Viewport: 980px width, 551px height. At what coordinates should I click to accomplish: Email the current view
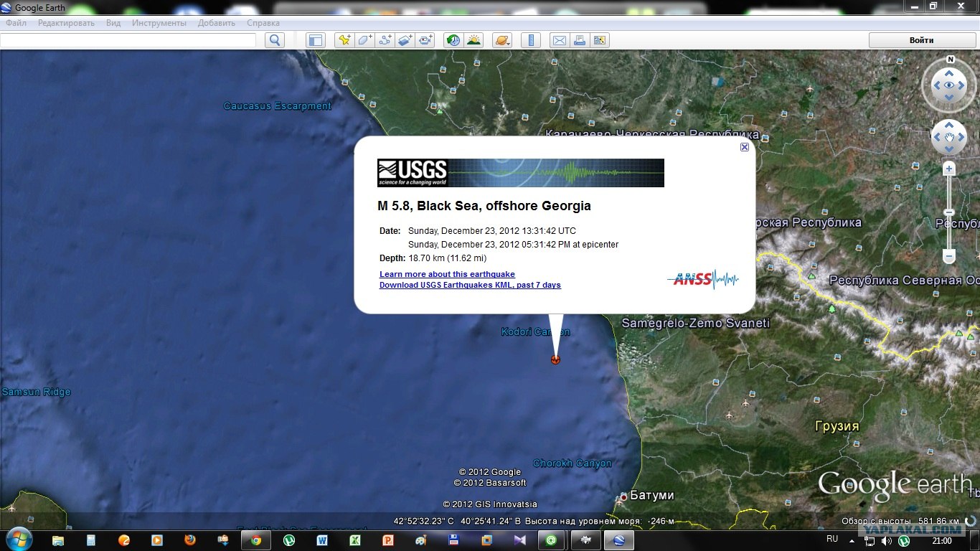(559, 40)
